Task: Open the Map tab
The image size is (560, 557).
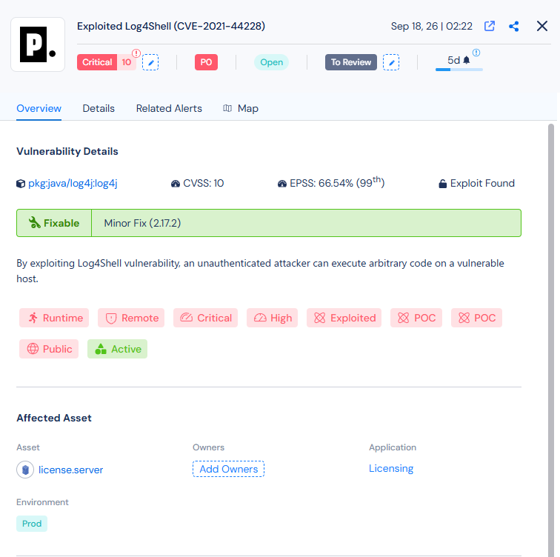Action: [241, 109]
